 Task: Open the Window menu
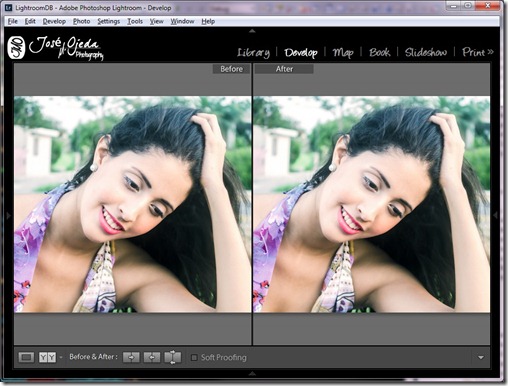[x=182, y=21]
